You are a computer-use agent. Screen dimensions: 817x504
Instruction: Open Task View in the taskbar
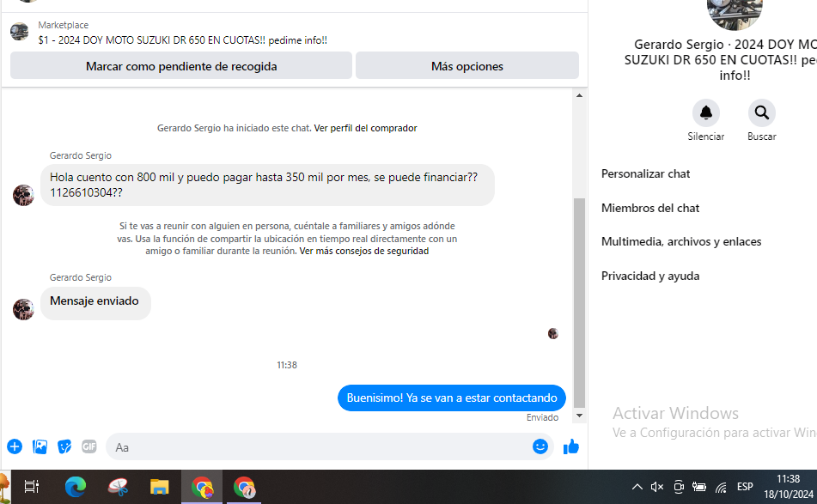[31, 488]
